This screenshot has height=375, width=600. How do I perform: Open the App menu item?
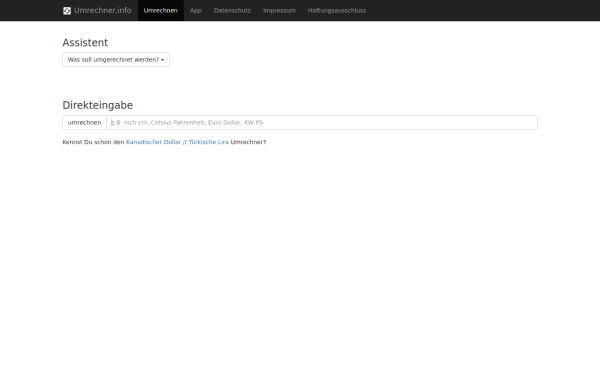[x=196, y=10]
